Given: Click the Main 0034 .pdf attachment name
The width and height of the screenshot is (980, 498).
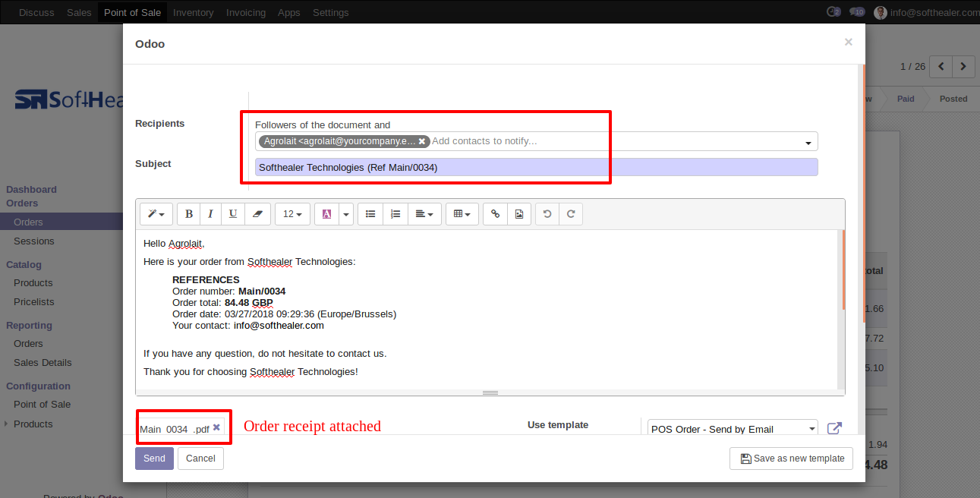Looking at the screenshot, I should click(x=175, y=429).
